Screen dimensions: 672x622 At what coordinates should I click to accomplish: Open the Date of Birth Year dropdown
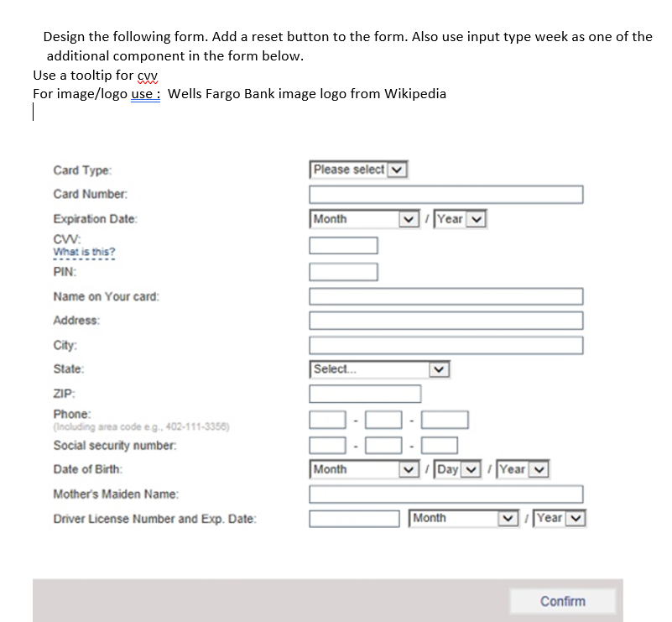click(x=522, y=468)
